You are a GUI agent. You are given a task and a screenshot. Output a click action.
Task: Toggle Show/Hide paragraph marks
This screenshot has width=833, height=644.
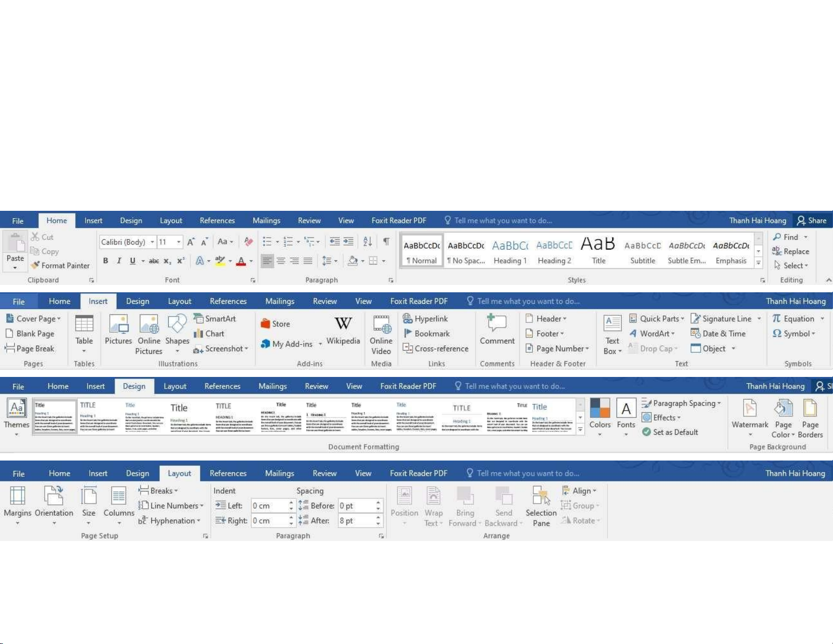pyautogui.click(x=386, y=242)
